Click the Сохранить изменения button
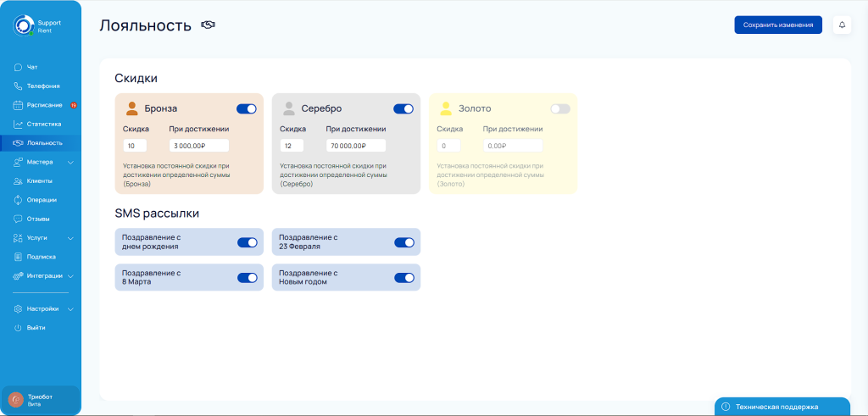Viewport: 868px width, 416px height. (x=777, y=25)
